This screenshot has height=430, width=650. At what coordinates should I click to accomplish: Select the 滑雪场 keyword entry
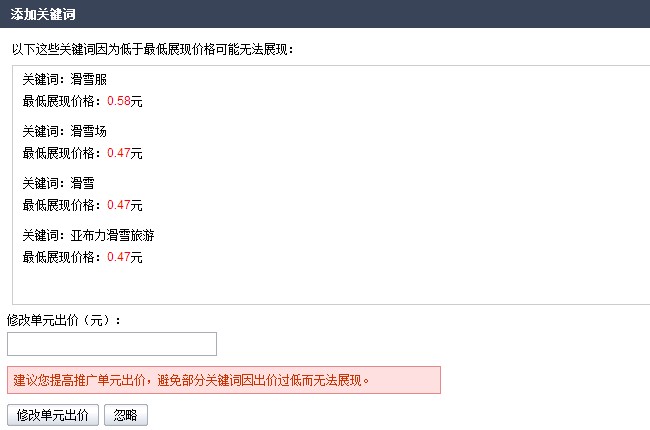(x=65, y=131)
